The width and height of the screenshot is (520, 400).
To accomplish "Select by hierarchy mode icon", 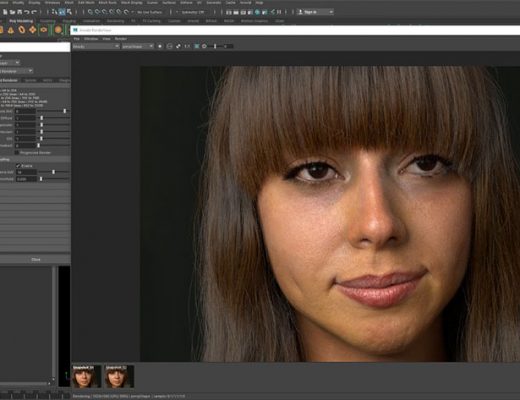I will 55,12.
